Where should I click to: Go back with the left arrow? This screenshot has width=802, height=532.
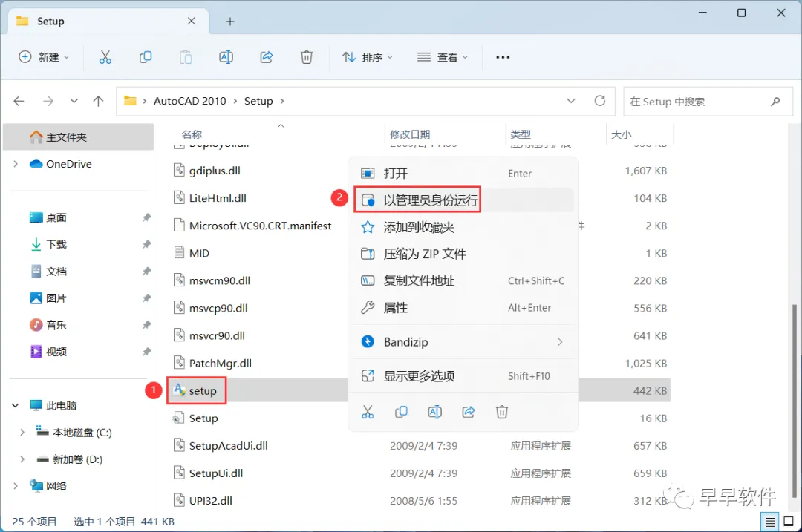point(19,101)
